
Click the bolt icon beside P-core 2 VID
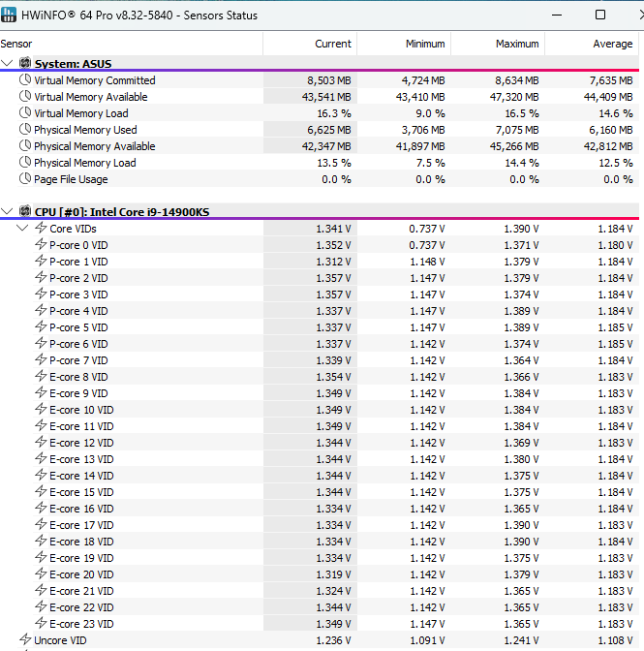click(41, 277)
